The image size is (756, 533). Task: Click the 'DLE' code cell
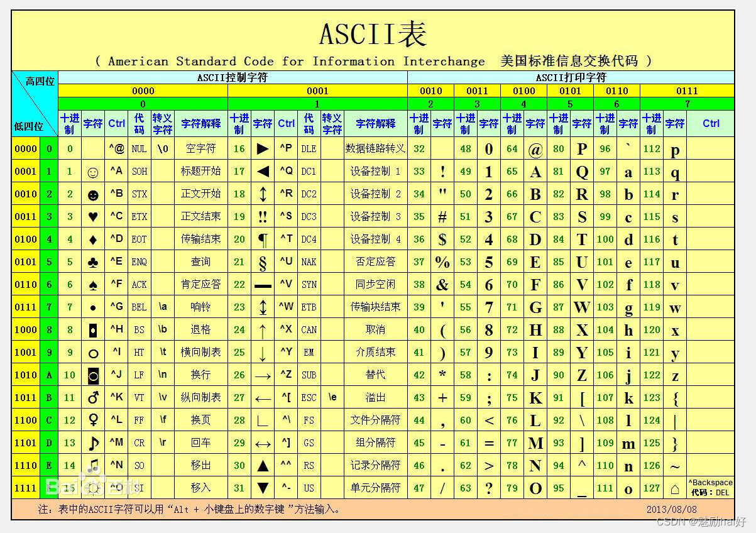pos(309,149)
